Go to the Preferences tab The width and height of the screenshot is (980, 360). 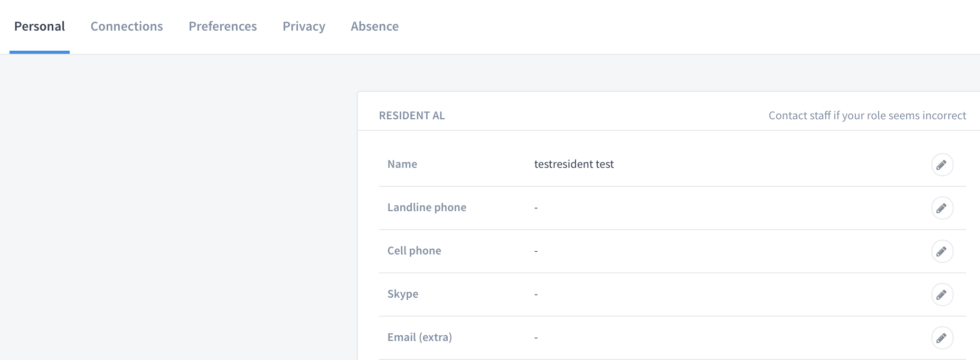(223, 26)
